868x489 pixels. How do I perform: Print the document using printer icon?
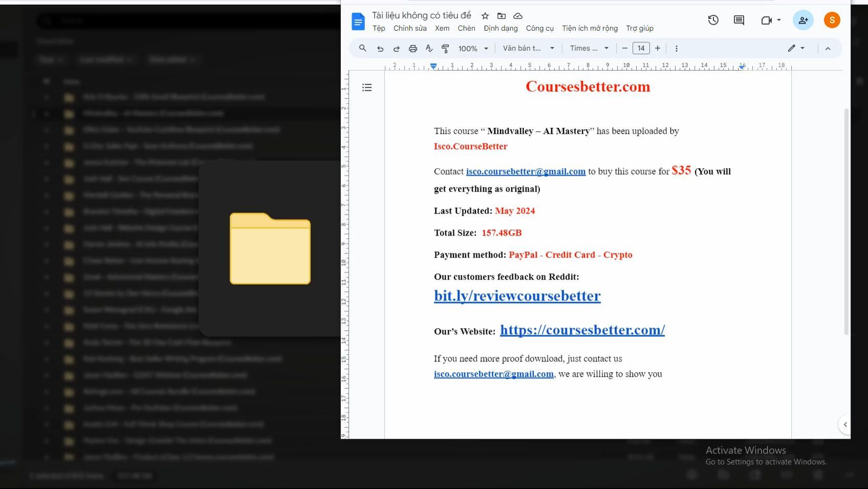(413, 49)
